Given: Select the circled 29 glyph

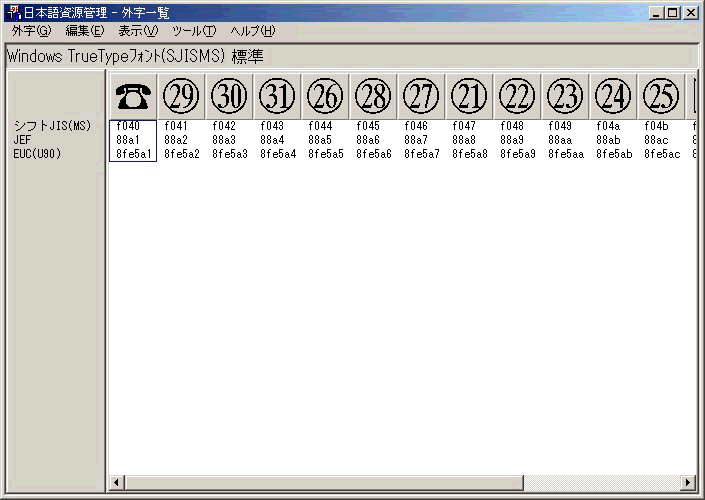Looking at the screenshot, I should (x=181, y=96).
